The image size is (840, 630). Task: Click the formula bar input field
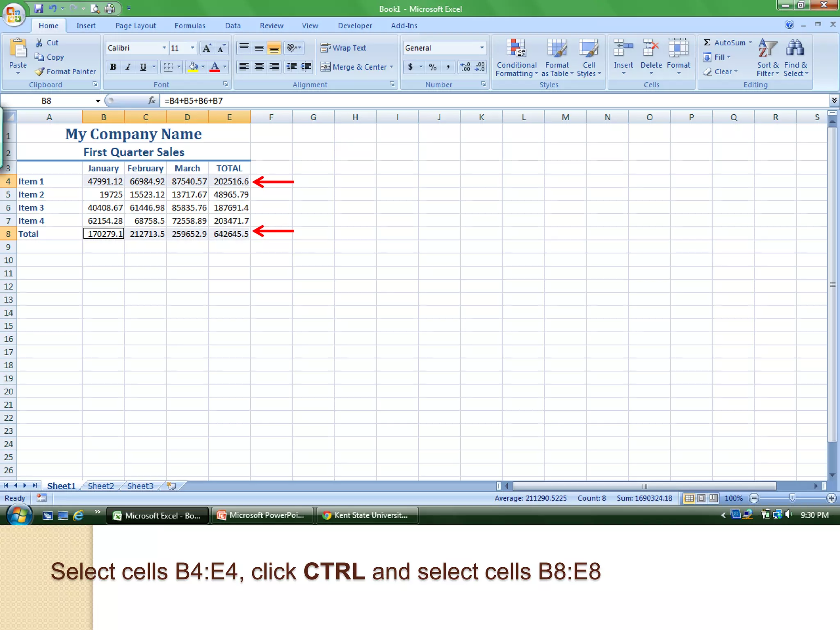point(494,100)
